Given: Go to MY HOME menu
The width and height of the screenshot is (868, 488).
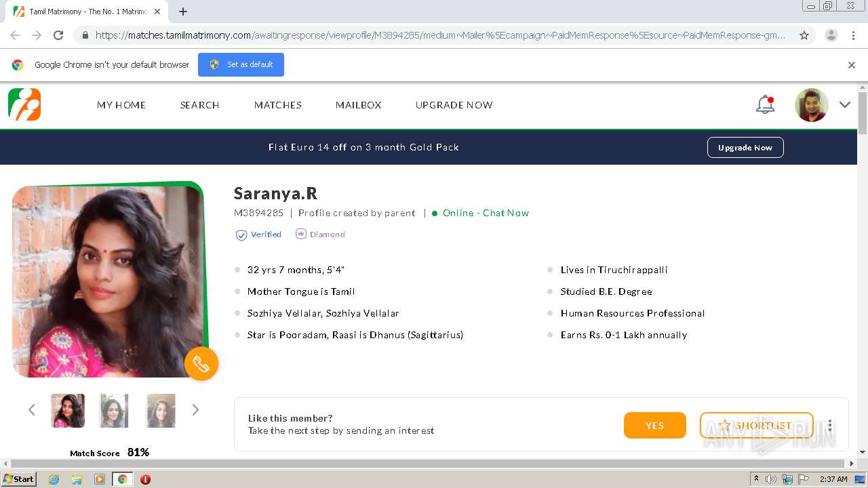Looking at the screenshot, I should pos(121,105).
